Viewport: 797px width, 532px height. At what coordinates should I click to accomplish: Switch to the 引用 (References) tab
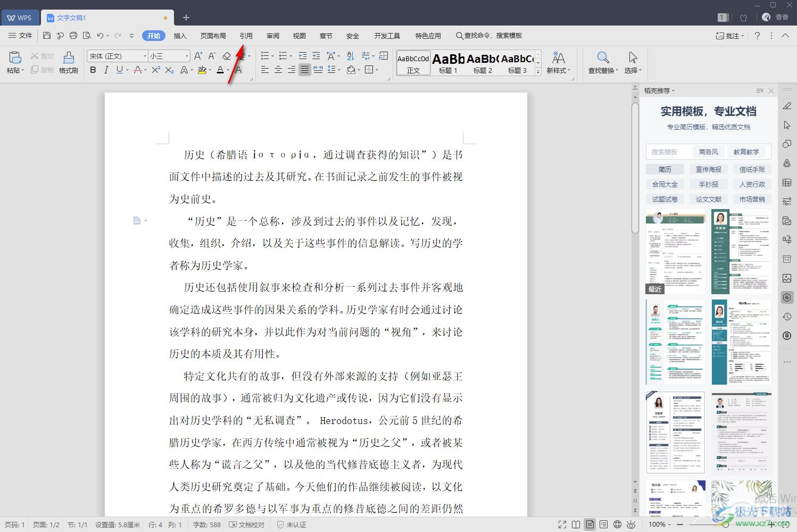[246, 36]
